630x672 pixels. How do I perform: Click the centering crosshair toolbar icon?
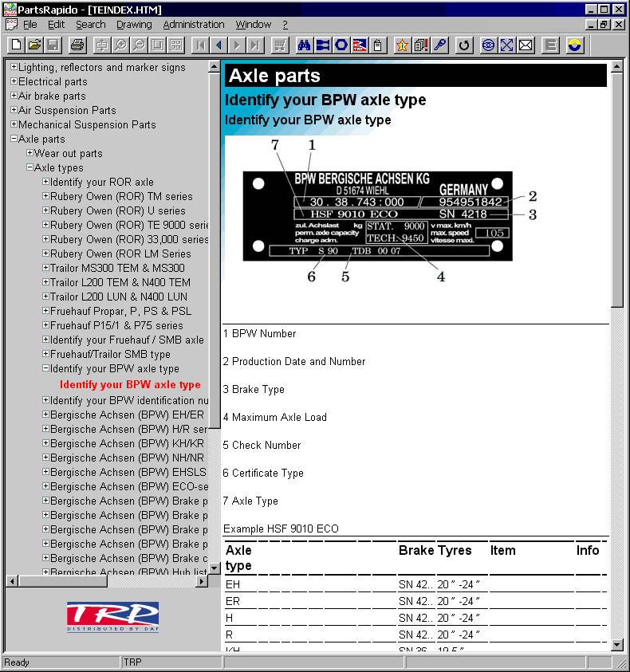[102, 45]
